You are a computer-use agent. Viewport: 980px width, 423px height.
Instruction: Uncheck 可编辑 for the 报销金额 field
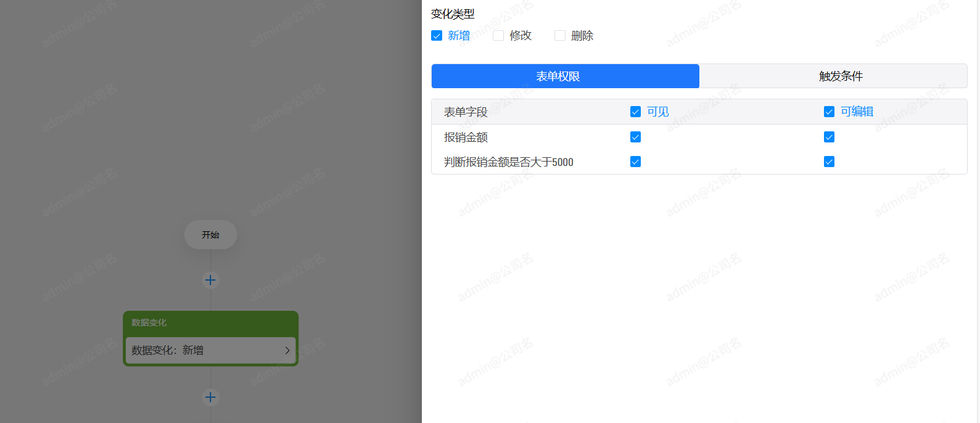829,137
